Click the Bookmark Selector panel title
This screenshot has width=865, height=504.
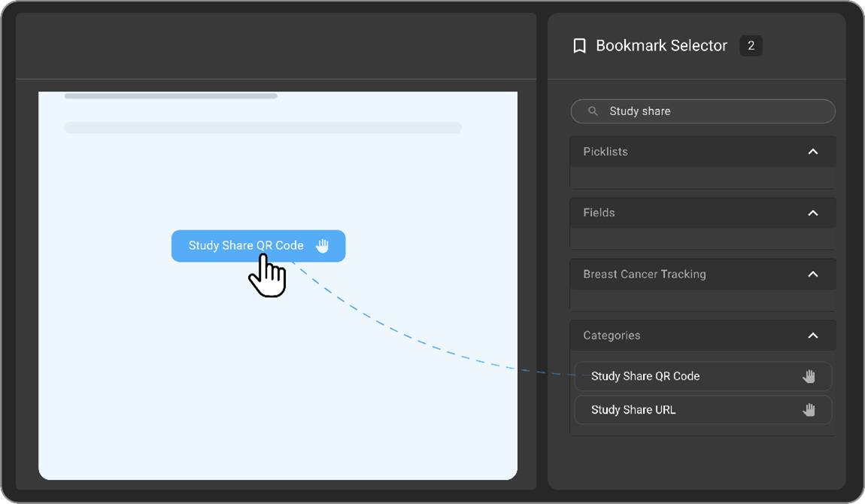pyautogui.click(x=661, y=46)
